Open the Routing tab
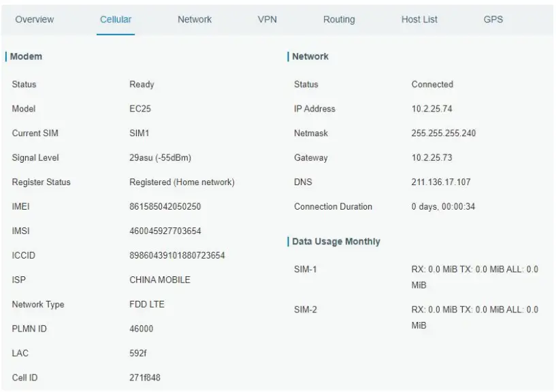This screenshot has width=556, height=392. pyautogui.click(x=338, y=20)
